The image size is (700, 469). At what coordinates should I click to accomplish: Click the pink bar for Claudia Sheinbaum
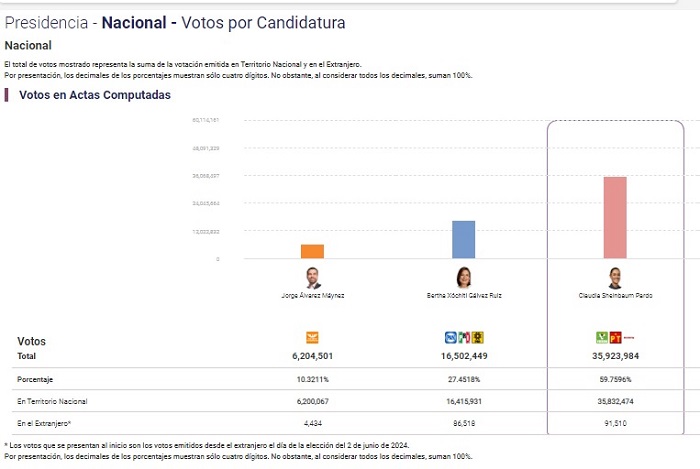(615, 218)
